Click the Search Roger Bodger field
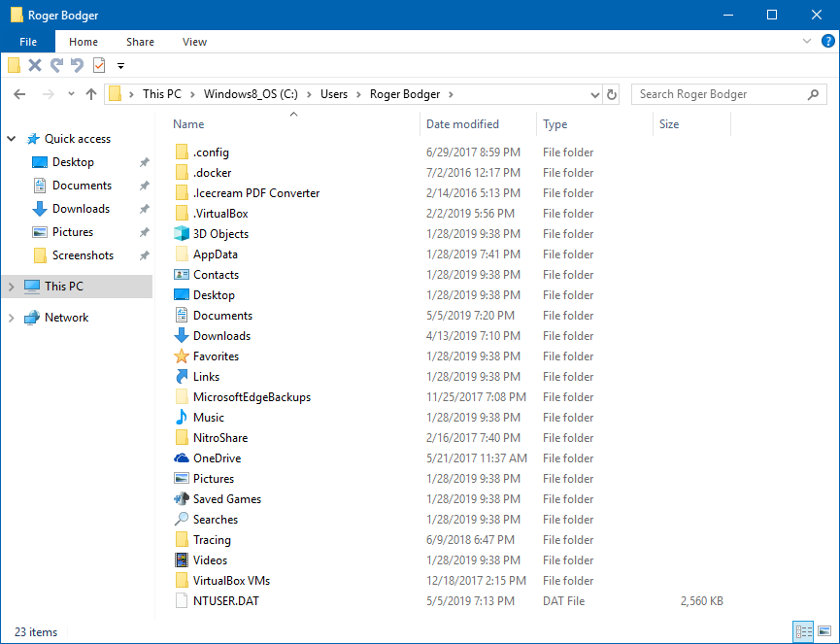 coord(719,94)
